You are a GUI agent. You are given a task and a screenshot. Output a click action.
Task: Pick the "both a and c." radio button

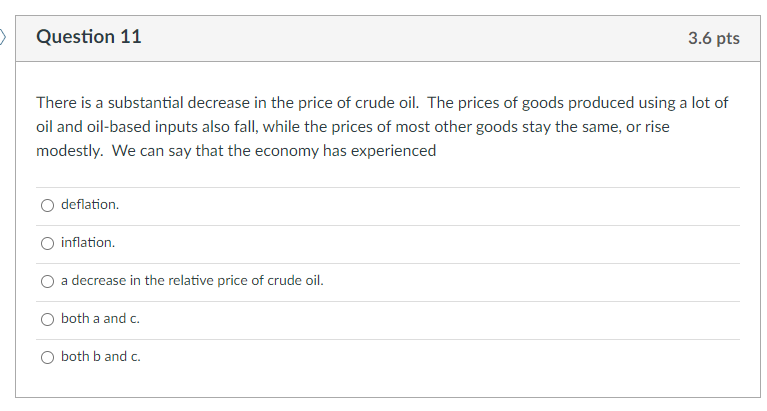(47, 320)
